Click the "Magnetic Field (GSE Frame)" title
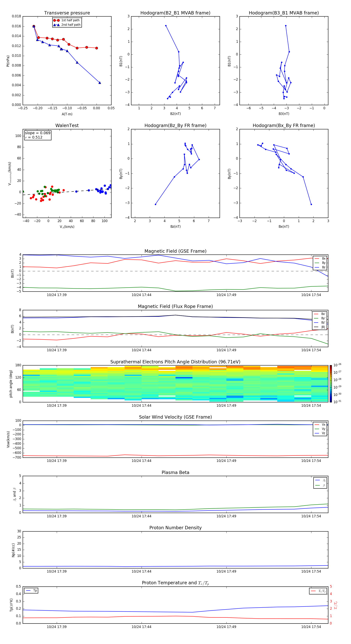 pyautogui.click(x=175, y=251)
